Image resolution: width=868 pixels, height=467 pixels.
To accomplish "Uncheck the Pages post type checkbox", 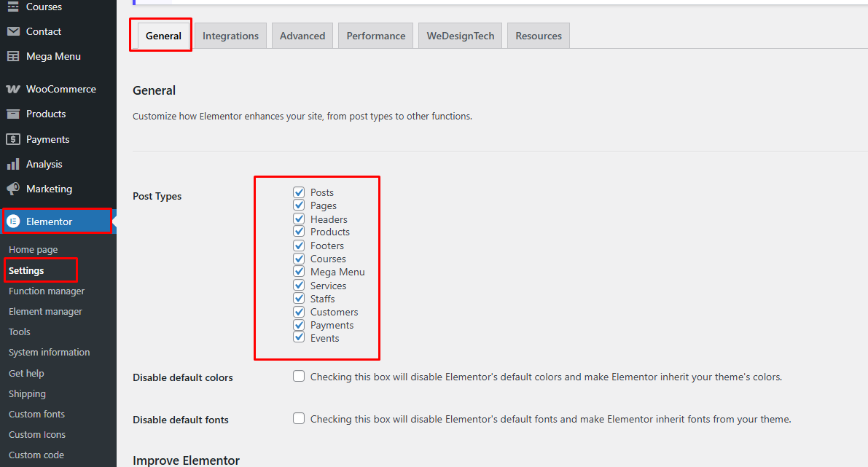I will click(299, 205).
